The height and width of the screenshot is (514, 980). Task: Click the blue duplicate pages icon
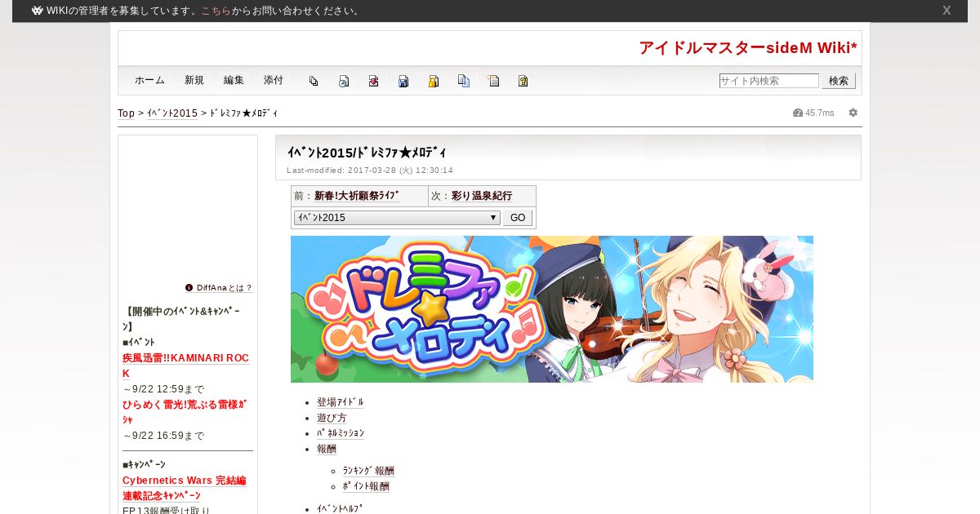click(x=464, y=81)
